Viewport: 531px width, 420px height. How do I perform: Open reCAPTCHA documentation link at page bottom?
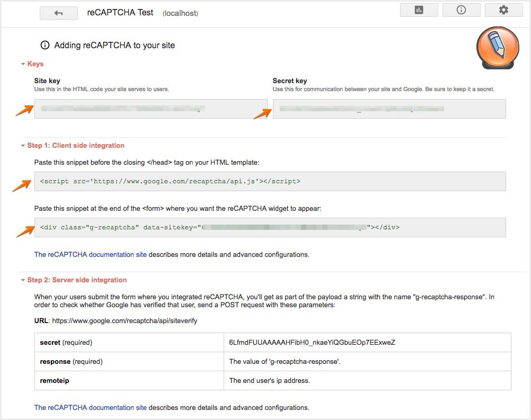click(91, 407)
